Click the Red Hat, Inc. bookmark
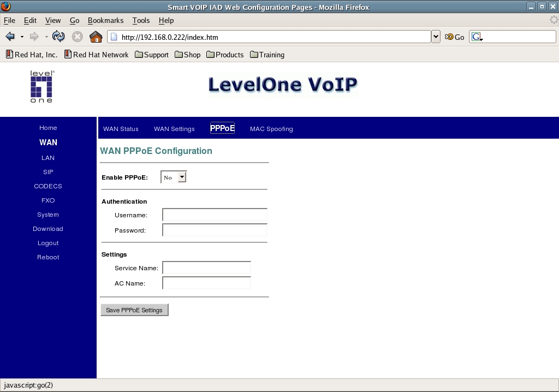This screenshot has height=392, width=559. 32,55
